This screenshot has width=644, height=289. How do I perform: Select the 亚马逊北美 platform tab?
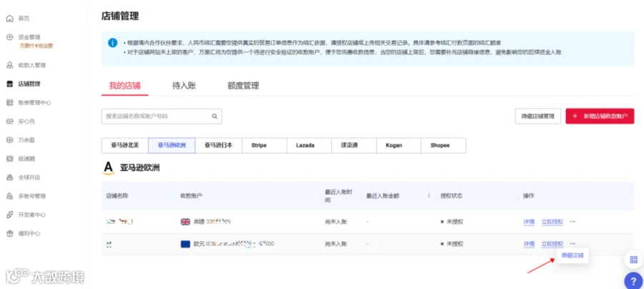pyautogui.click(x=125, y=145)
